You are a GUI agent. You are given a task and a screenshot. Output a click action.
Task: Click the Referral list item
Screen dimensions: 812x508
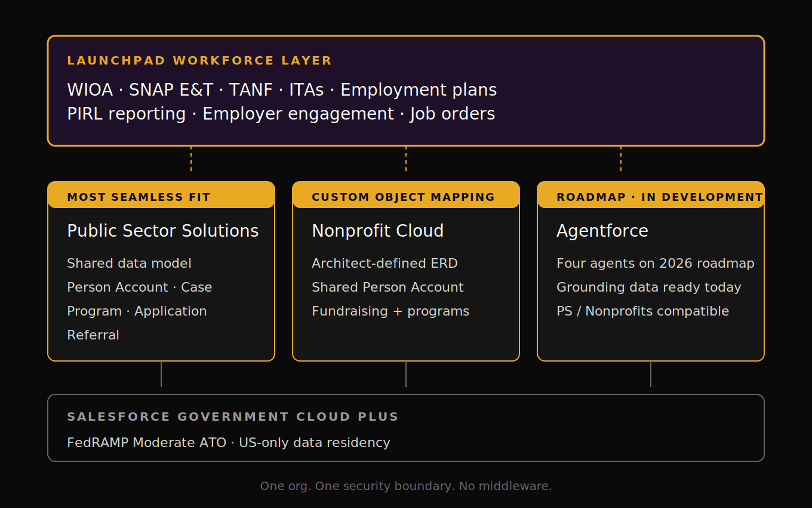coord(93,335)
